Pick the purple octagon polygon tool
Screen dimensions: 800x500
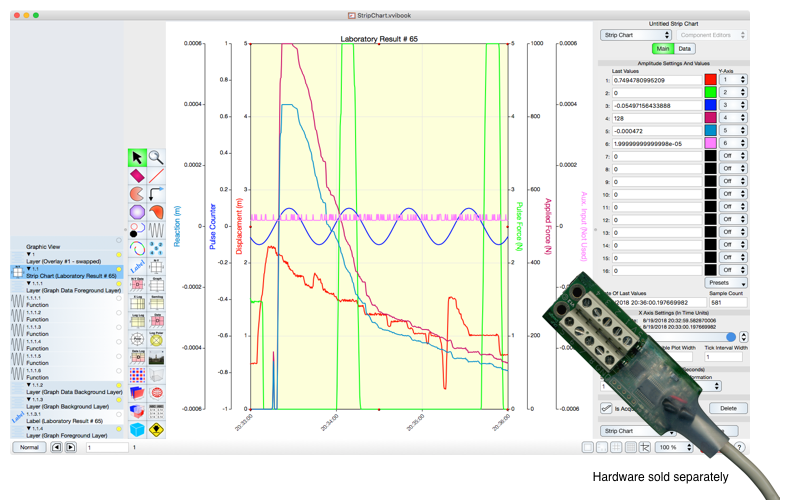click(137, 212)
